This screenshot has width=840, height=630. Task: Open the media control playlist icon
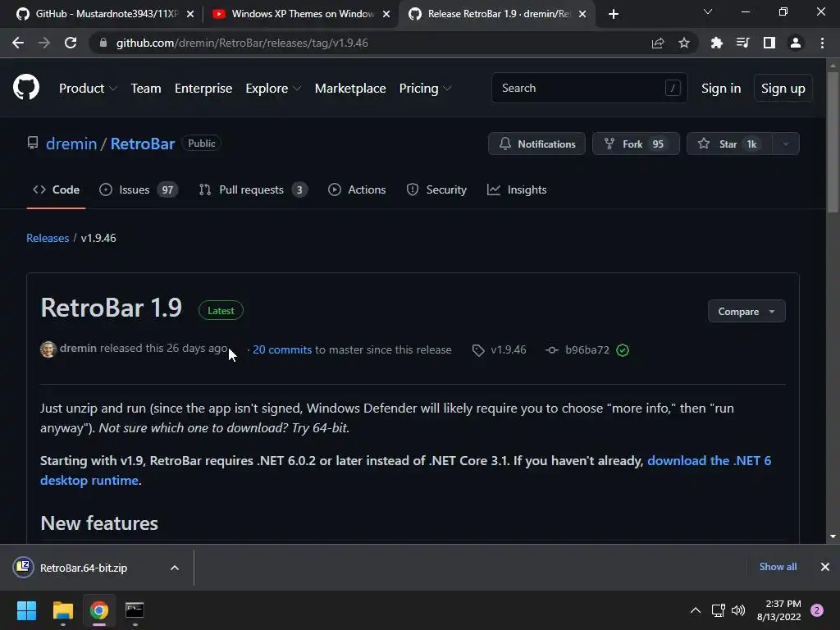click(743, 43)
